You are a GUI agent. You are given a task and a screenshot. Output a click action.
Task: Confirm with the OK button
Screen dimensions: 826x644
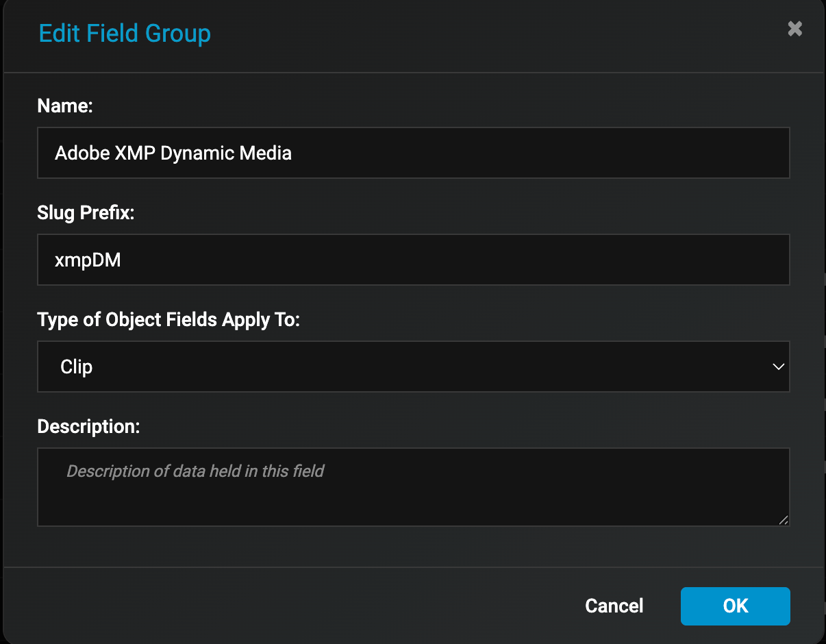(x=736, y=606)
